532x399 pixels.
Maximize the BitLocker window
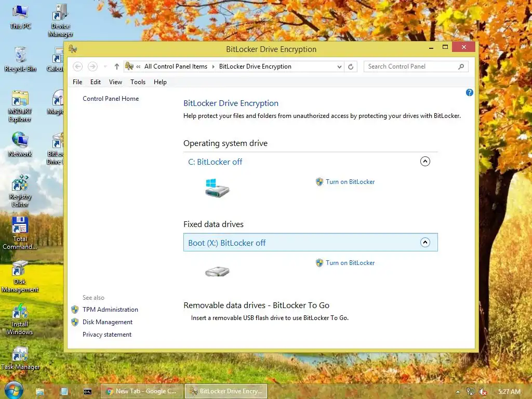click(x=445, y=47)
